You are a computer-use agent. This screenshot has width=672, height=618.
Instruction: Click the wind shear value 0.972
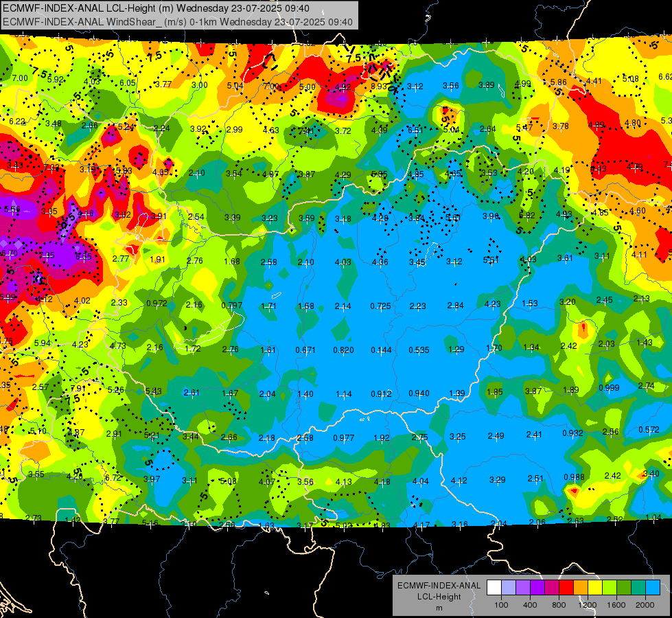(157, 304)
